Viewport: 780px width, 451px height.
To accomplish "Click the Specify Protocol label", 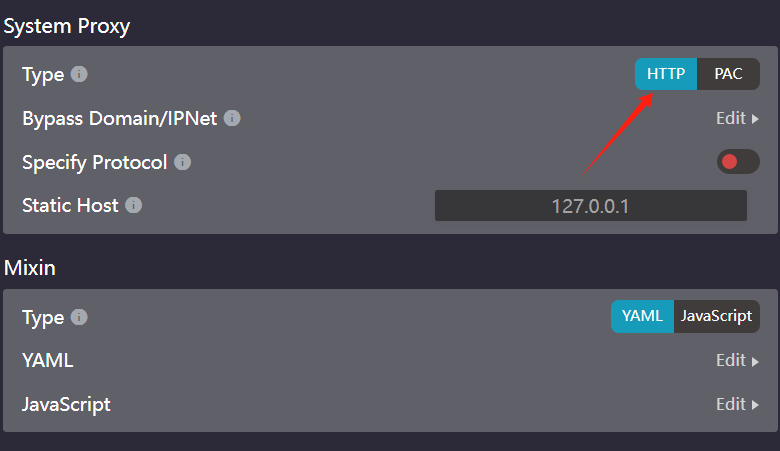I will [x=95, y=163].
